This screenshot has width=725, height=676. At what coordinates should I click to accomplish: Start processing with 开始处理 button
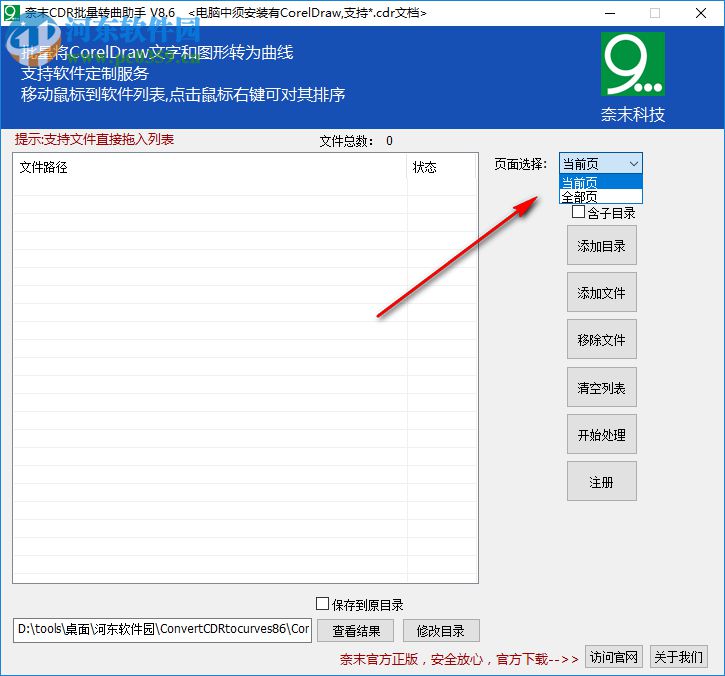(x=602, y=434)
